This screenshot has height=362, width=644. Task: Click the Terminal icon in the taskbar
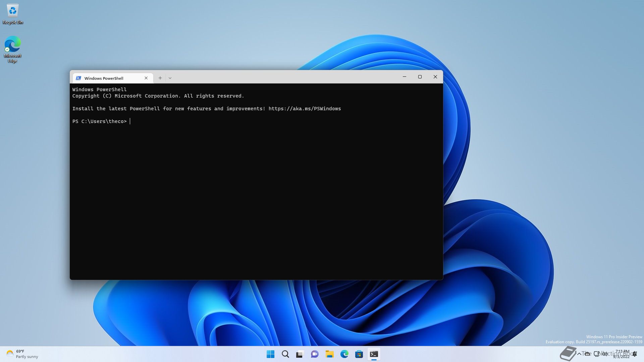coord(374,354)
